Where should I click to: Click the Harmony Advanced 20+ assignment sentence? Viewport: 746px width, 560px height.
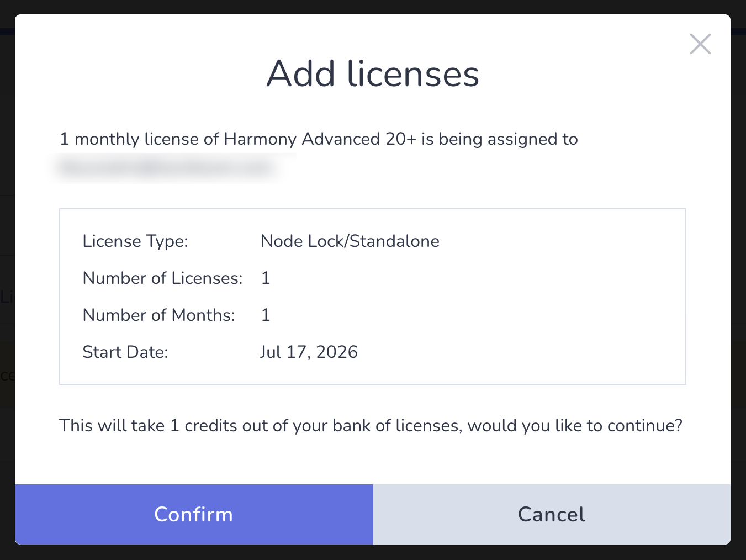tap(319, 139)
